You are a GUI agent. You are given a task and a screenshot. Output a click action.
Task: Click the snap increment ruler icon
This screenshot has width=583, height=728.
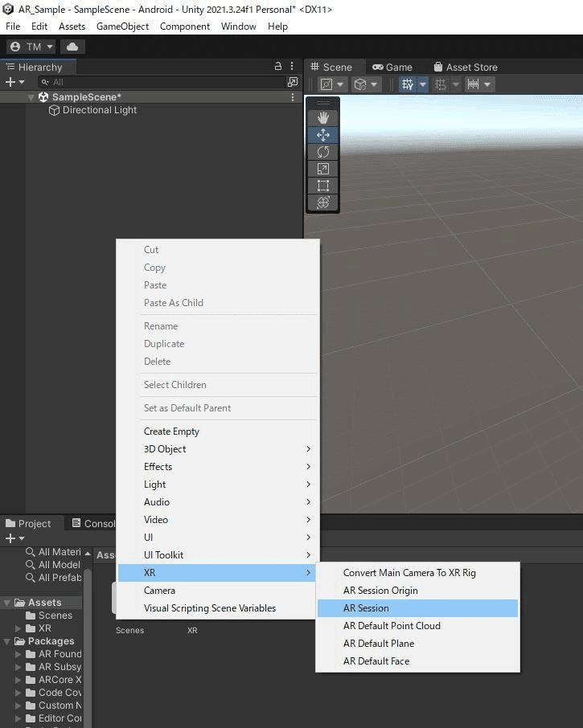click(x=473, y=84)
